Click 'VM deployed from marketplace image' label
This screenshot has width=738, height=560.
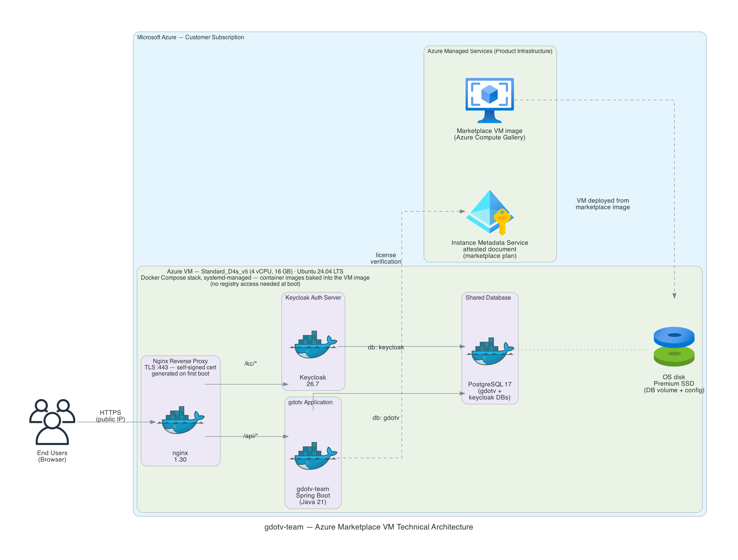tap(603, 204)
